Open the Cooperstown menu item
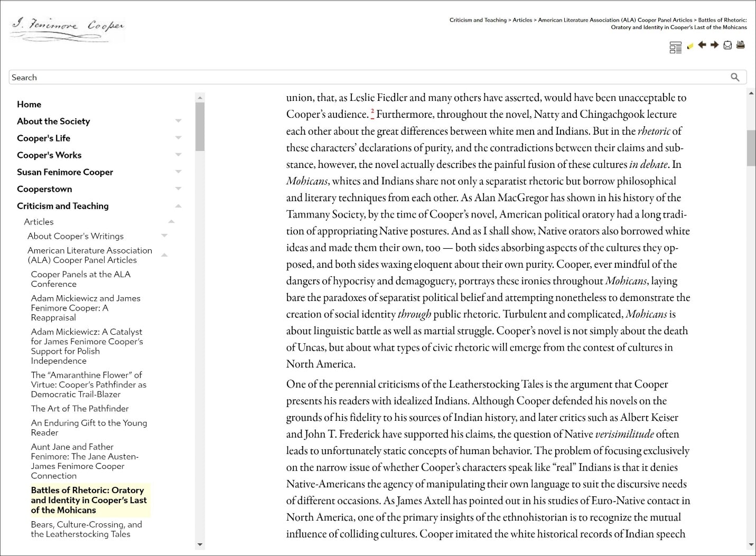 click(x=44, y=189)
